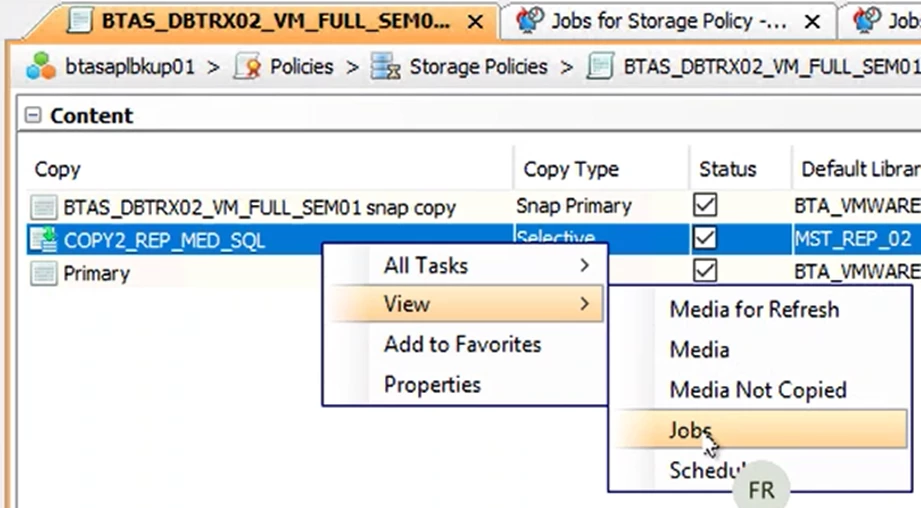Open the View submenu
Screen dimensions: 921x508
coord(465,304)
